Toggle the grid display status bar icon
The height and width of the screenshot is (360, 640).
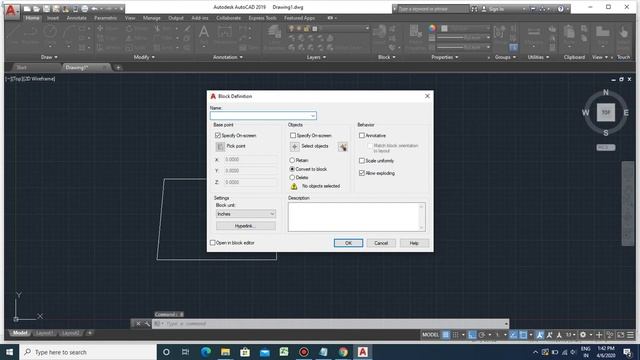pos(446,335)
